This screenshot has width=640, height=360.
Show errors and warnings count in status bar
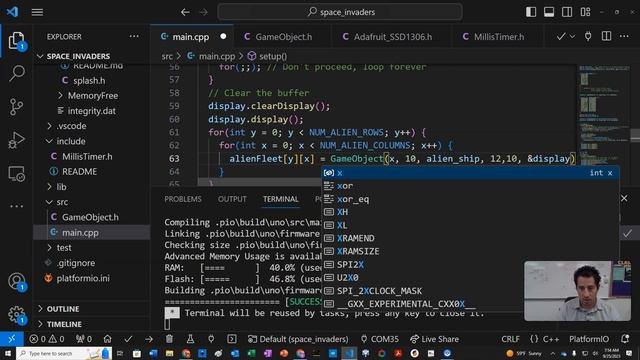[47, 339]
